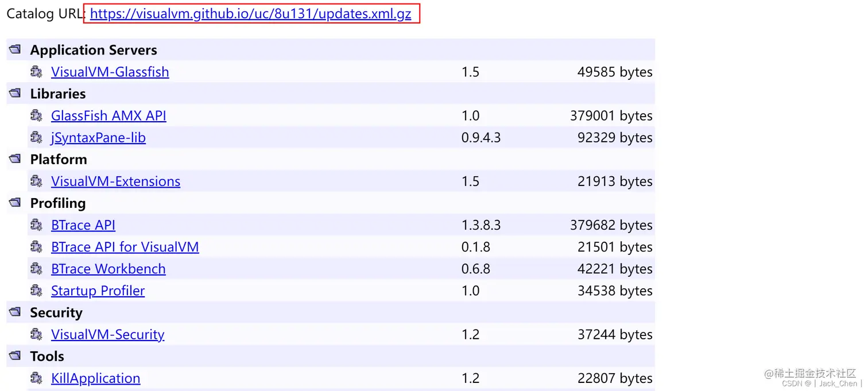Click the Profiling folder icon
Screen dimensions: 868x391
[15, 203]
